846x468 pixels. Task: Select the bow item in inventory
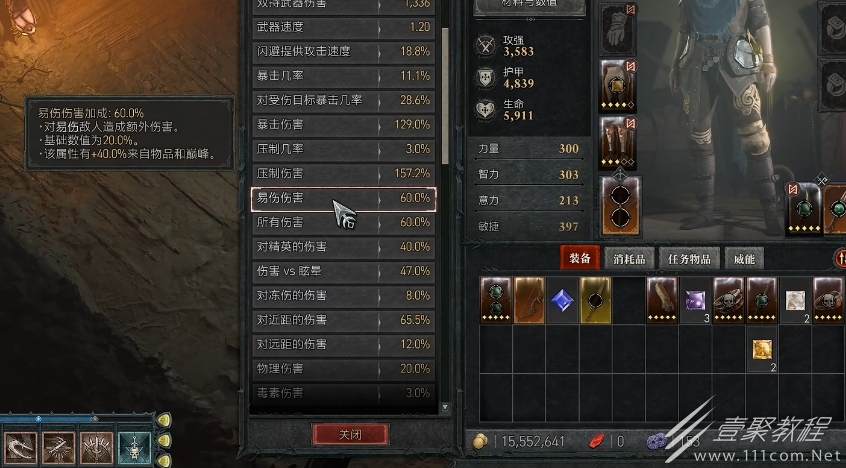[529, 300]
